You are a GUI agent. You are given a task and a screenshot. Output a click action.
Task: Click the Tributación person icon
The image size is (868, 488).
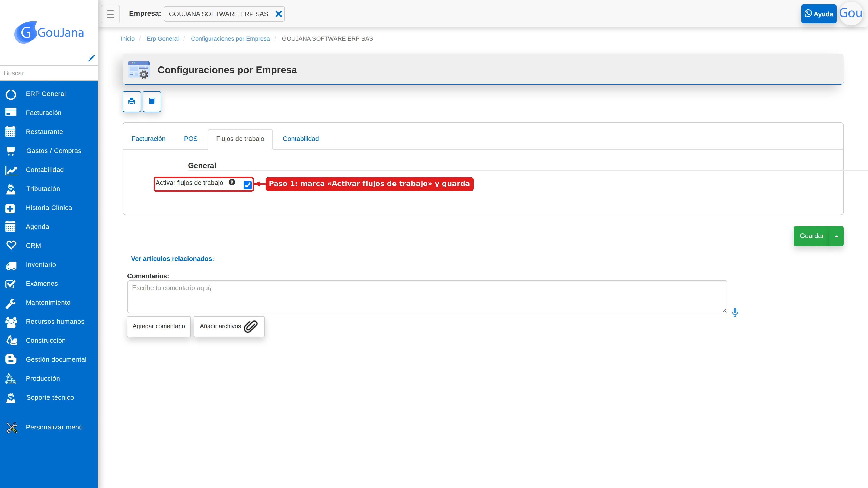11,189
